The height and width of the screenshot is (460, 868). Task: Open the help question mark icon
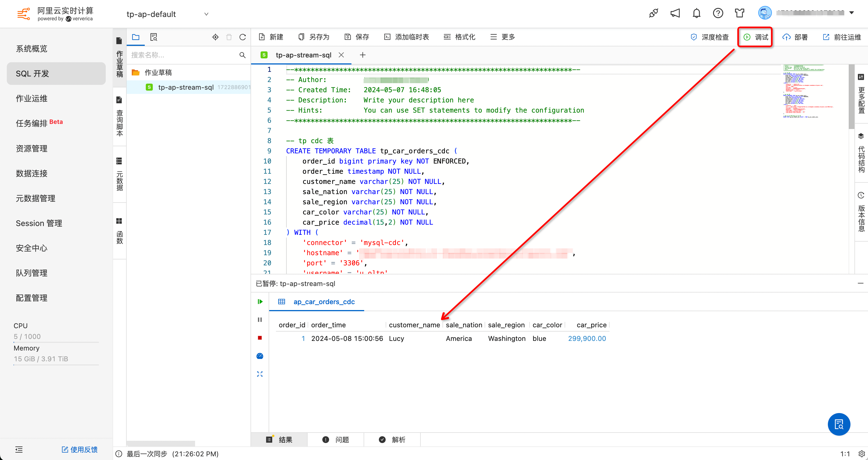point(718,14)
